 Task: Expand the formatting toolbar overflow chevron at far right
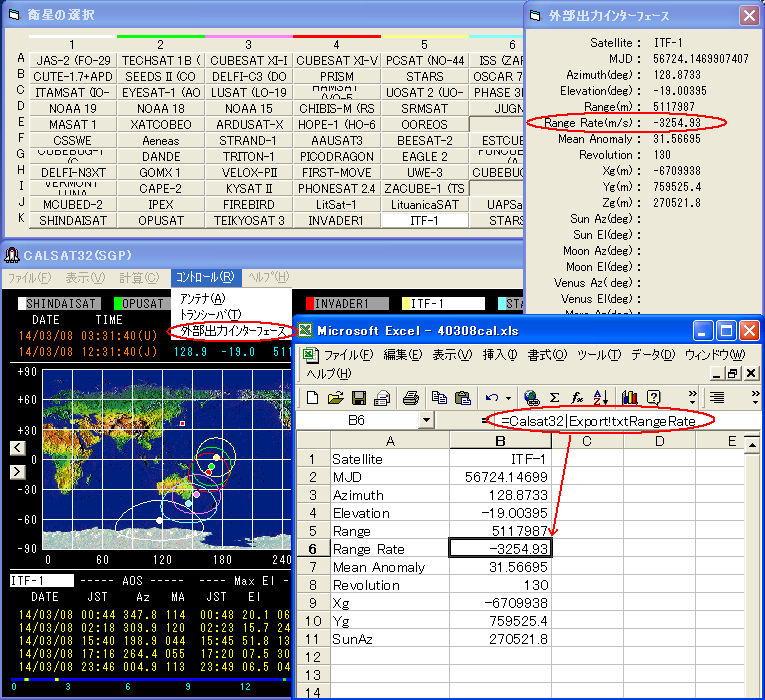click(755, 398)
